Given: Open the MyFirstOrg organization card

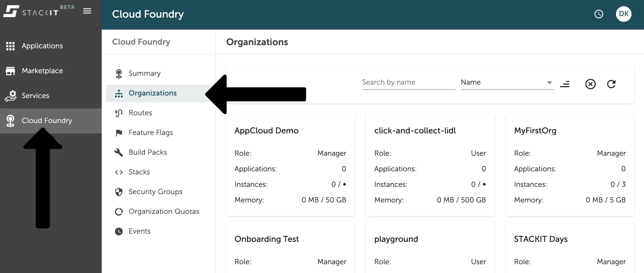Looking at the screenshot, I should click(x=570, y=166).
